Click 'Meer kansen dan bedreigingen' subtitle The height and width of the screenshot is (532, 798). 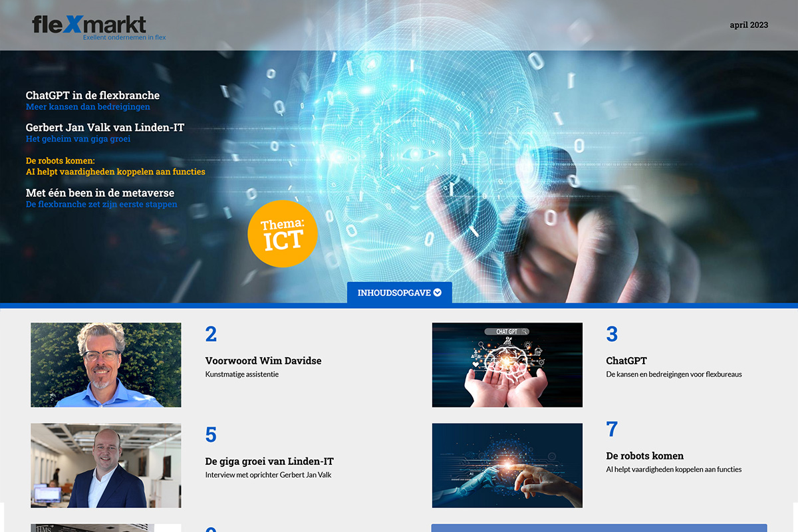coord(88,107)
